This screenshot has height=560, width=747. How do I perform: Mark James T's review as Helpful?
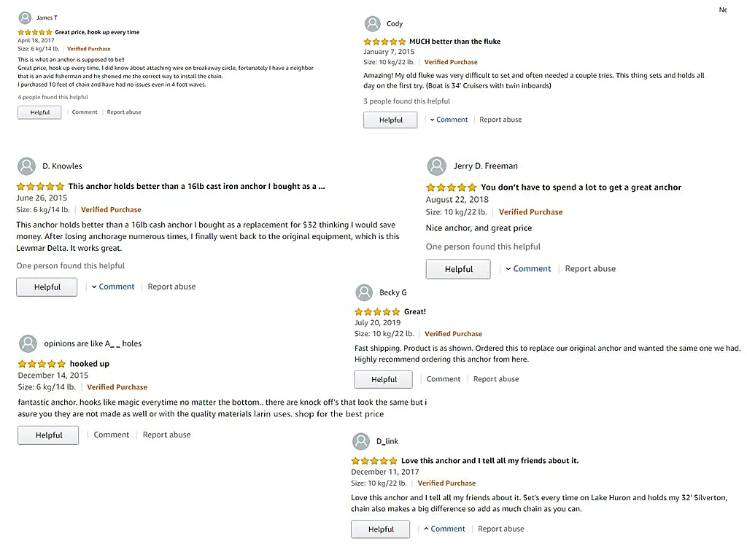click(39, 112)
